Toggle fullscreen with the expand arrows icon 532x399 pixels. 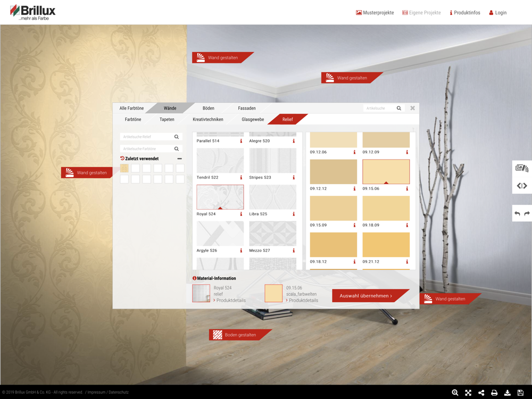468,393
